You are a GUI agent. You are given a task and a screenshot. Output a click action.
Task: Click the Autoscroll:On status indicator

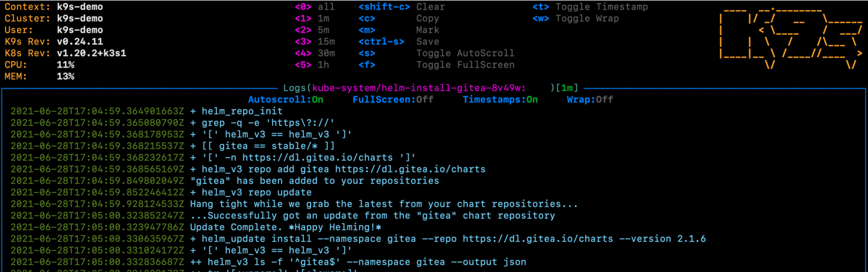286,100
